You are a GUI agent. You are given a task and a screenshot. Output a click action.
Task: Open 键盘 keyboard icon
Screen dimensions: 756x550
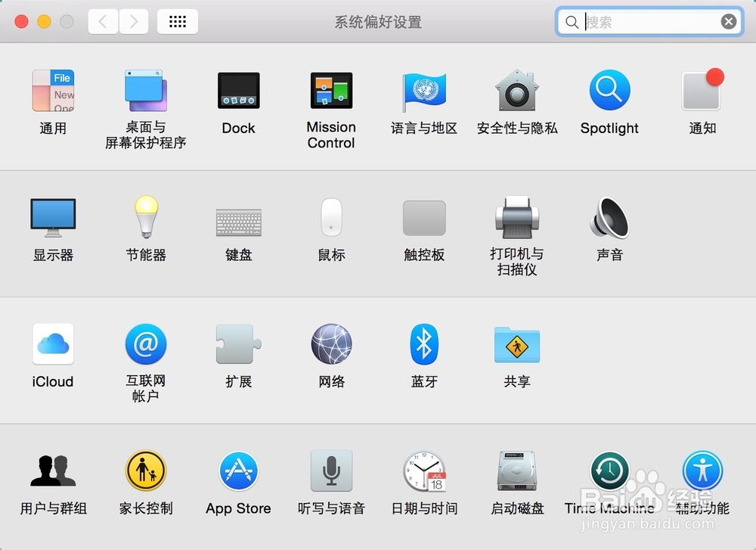(x=239, y=222)
